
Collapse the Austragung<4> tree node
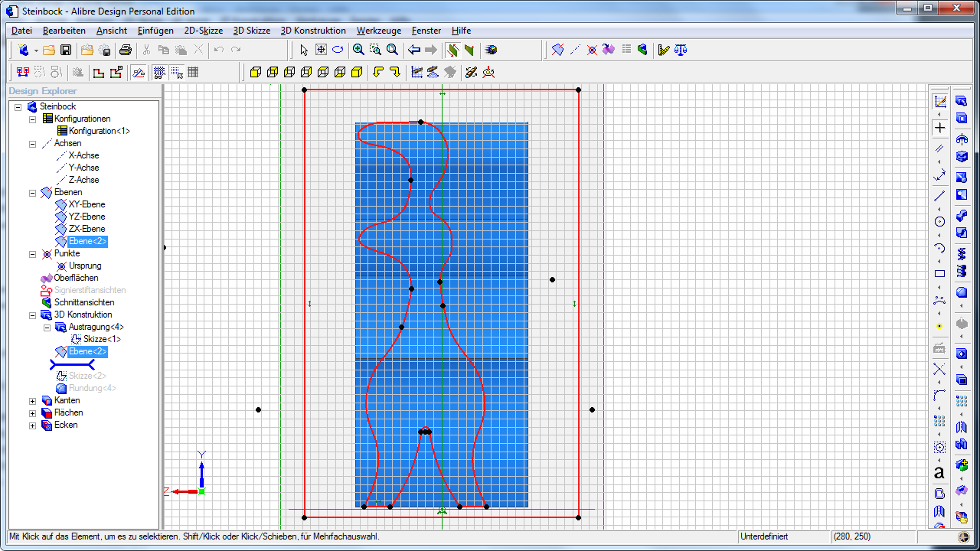point(47,327)
